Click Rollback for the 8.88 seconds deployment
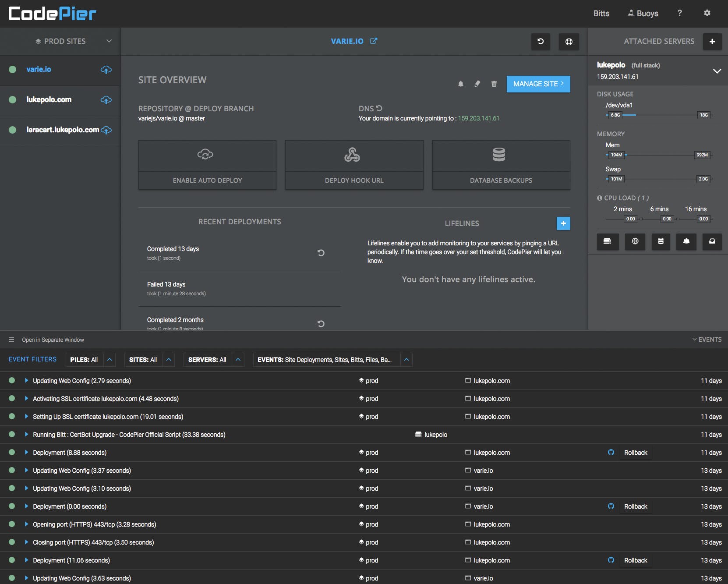 tap(635, 453)
